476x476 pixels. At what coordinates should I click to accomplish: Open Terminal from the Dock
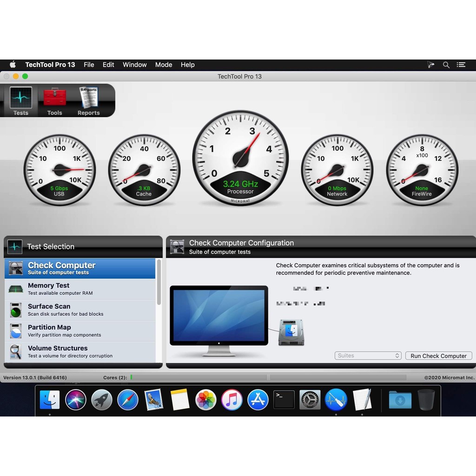[x=284, y=399]
